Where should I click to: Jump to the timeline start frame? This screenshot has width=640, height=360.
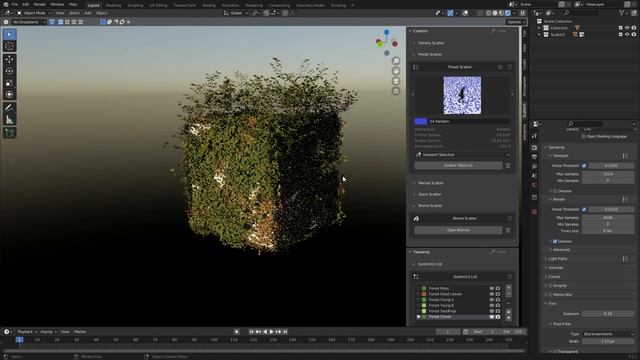click(x=251, y=332)
